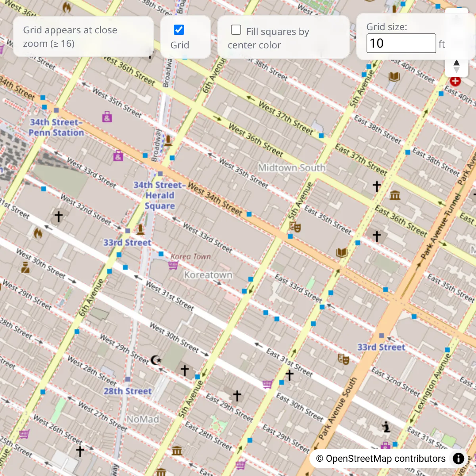The width and height of the screenshot is (476, 476).
Task: Click the orange flame icon below West 32nd Street
Action: [x=38, y=233]
